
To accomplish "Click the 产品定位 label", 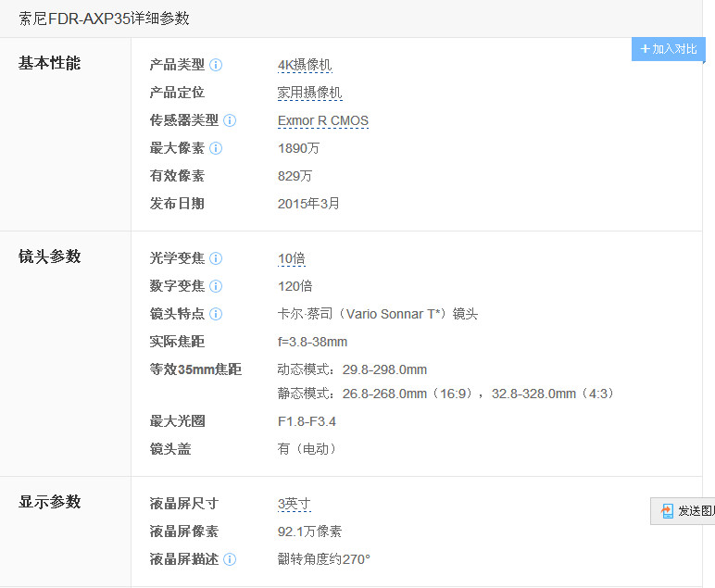I will pos(177,93).
